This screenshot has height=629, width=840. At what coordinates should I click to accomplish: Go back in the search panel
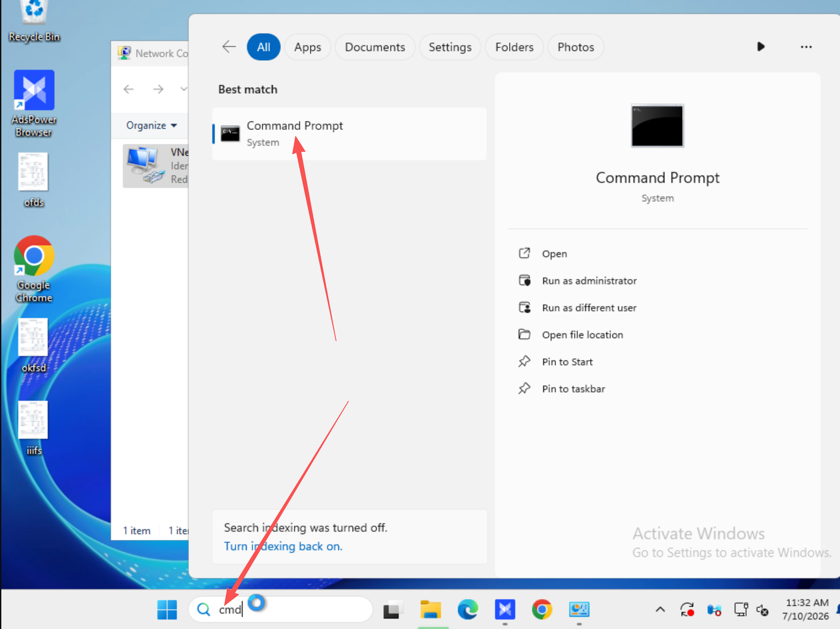pos(229,47)
